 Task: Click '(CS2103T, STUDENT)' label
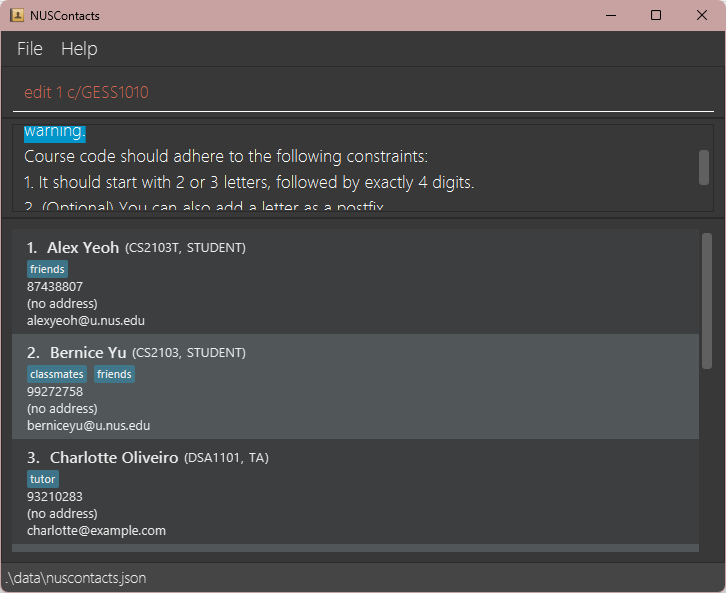(185, 248)
